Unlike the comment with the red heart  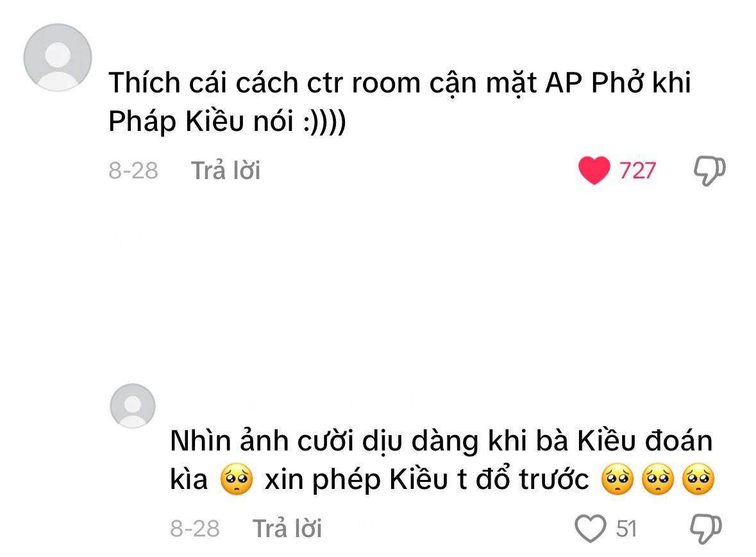click(594, 171)
